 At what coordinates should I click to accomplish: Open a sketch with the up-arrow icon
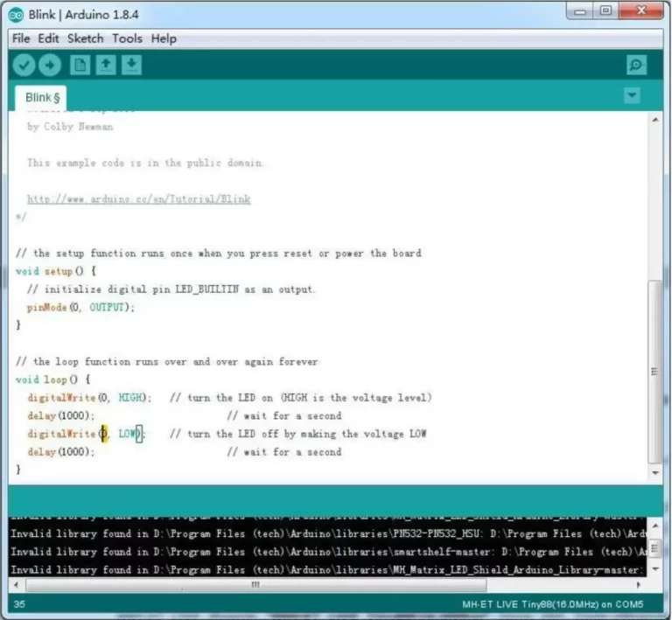click(105, 65)
